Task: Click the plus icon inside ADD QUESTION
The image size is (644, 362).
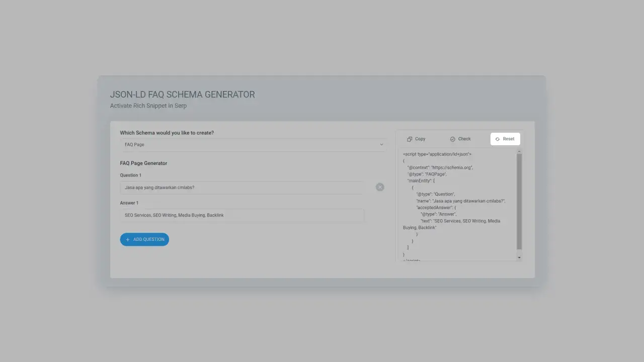Action: (x=128, y=239)
